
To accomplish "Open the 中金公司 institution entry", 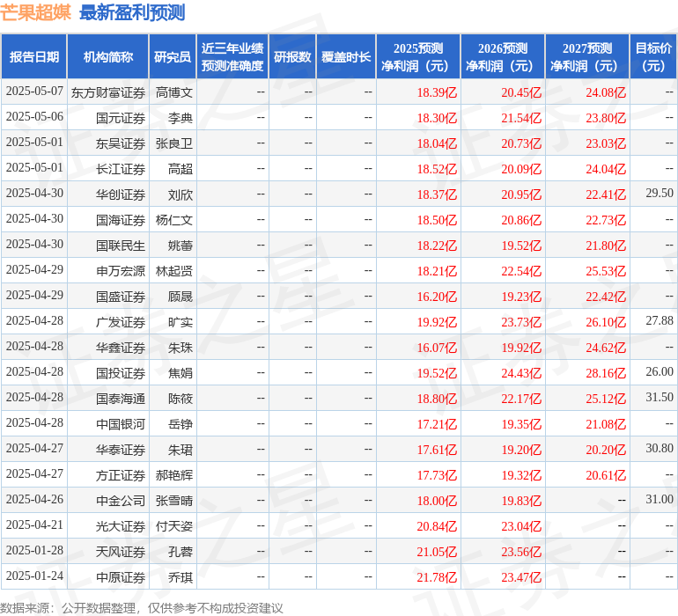I will [121, 501].
